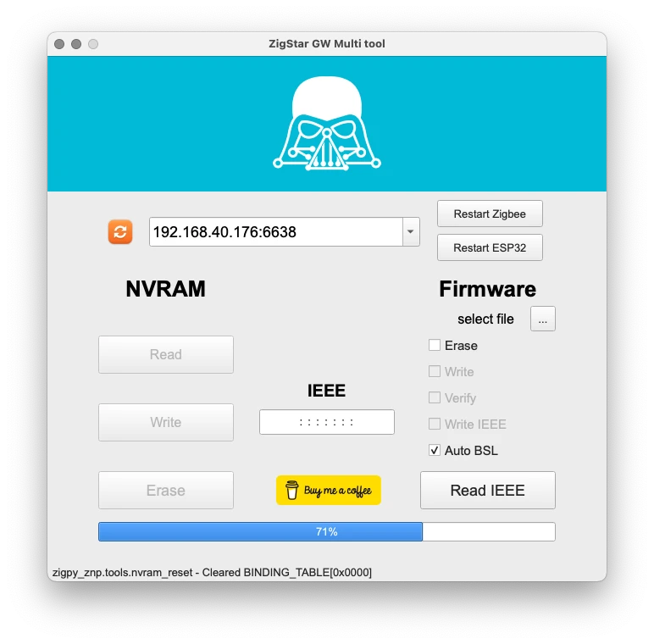Image resolution: width=654 pixels, height=644 pixels.
Task: Click the IEEE address input field
Action: pos(327,422)
